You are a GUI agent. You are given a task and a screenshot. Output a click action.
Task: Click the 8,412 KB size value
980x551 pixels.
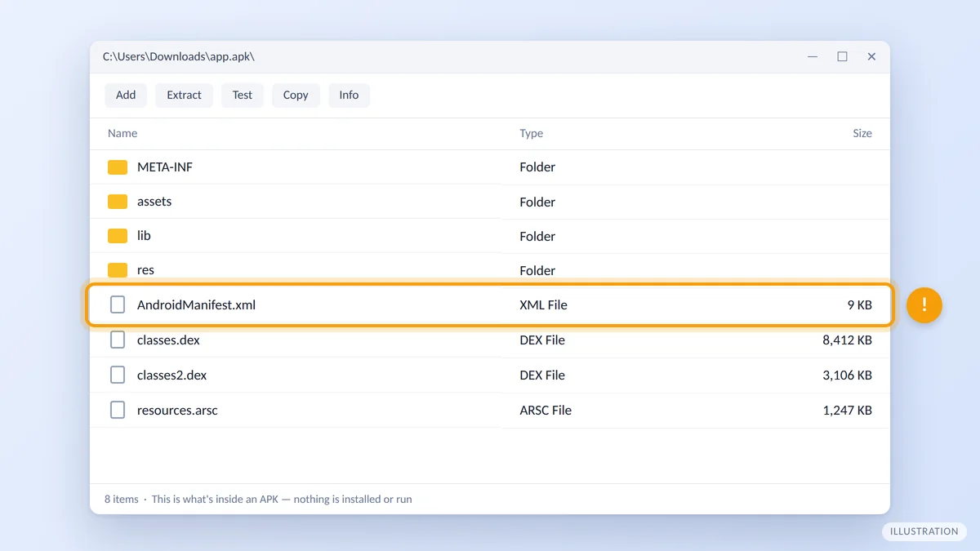pos(847,340)
